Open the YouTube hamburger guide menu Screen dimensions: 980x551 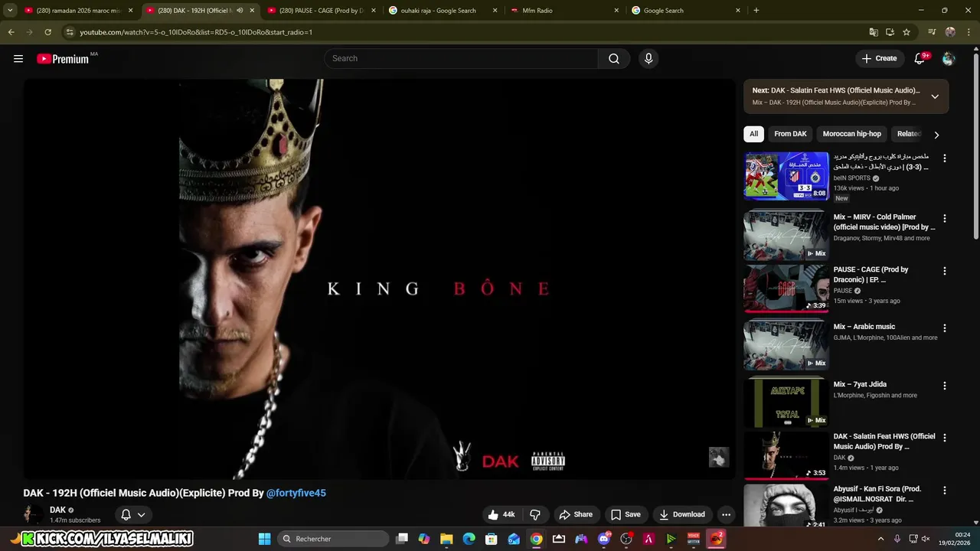click(x=18, y=58)
